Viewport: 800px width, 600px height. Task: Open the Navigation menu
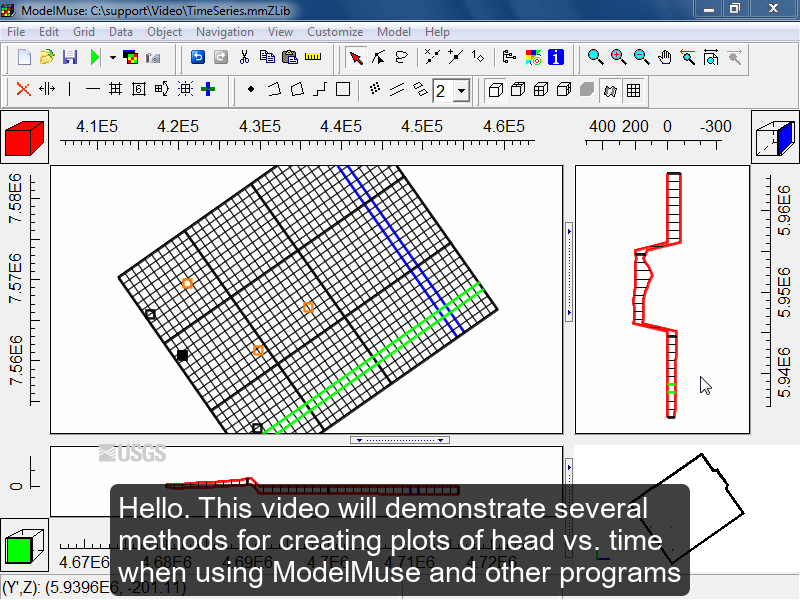pos(225,31)
